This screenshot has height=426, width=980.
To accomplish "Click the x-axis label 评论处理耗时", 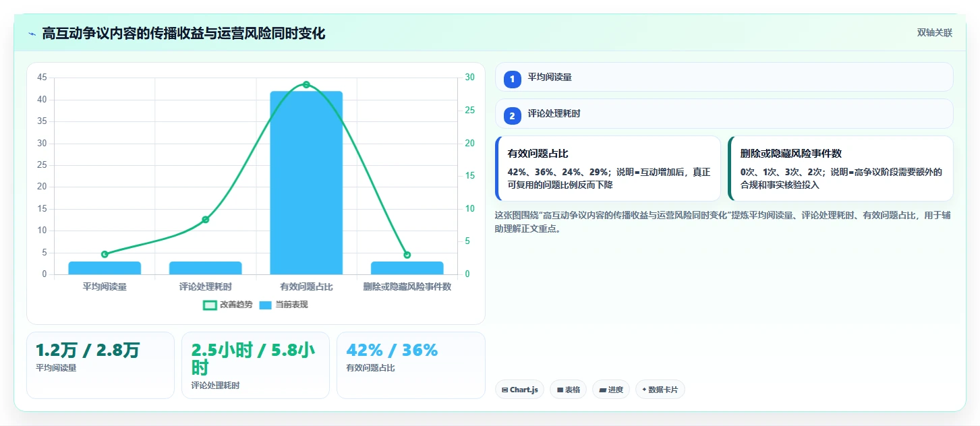I will 206,286.
